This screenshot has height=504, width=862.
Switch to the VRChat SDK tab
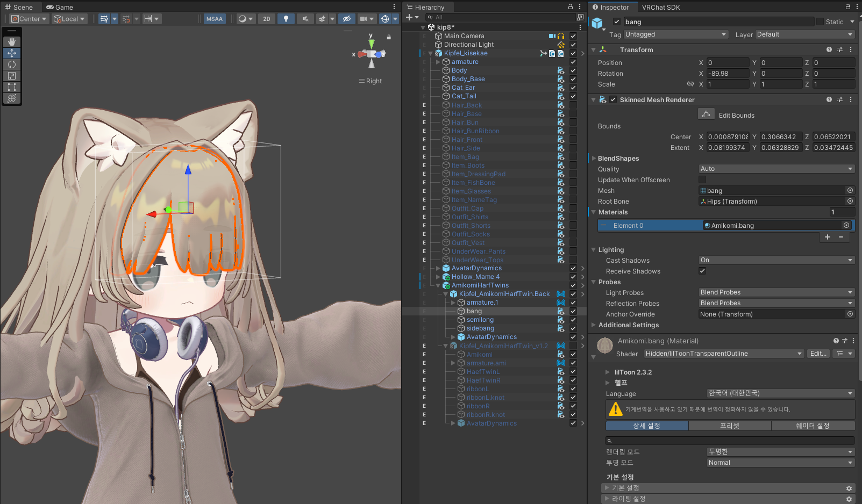pos(661,7)
